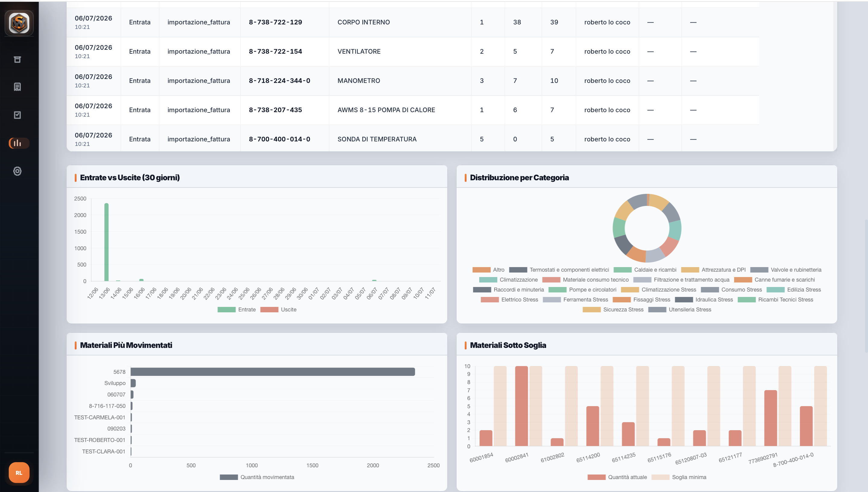The image size is (868, 492).
Task: Open the invoices receipt icon in sidebar
Action: tap(17, 87)
